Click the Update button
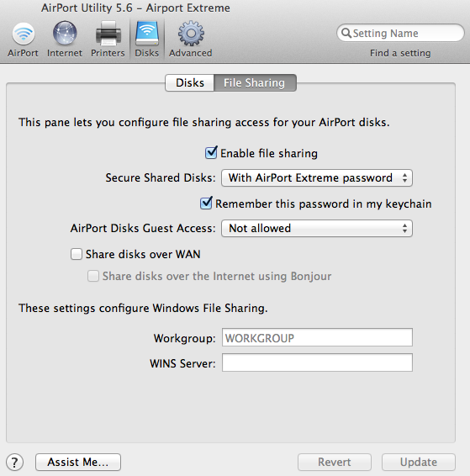The width and height of the screenshot is (470, 476). point(419,462)
